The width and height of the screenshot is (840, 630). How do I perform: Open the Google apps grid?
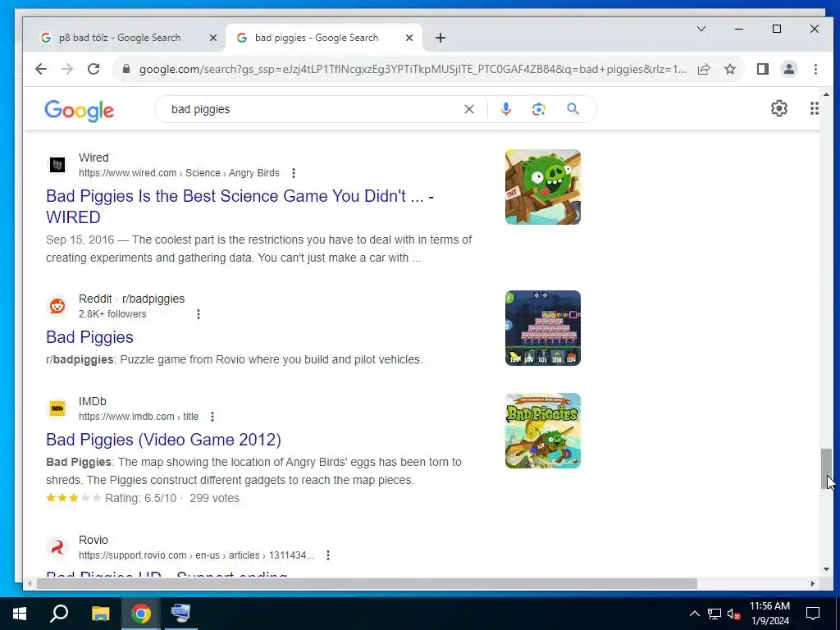(814, 109)
